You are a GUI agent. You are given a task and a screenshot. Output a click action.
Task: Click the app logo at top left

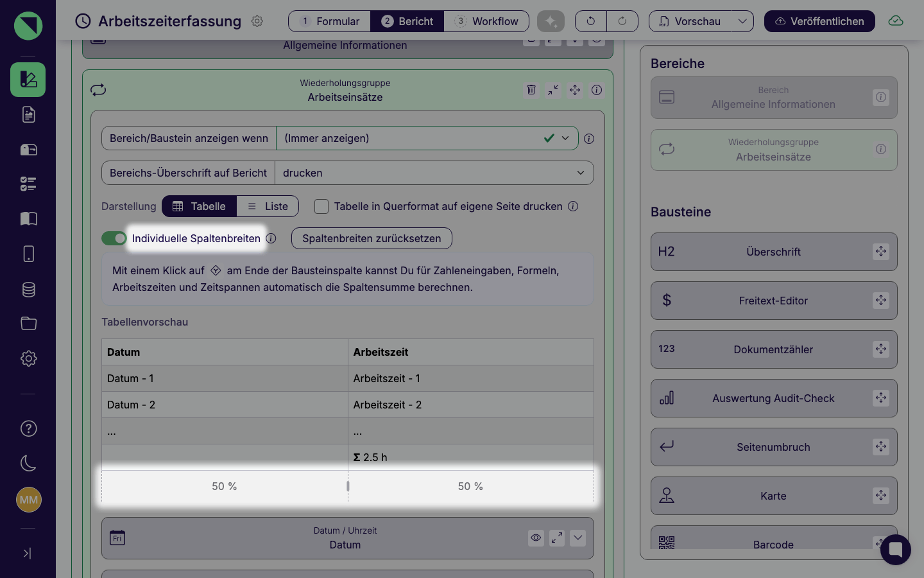coord(28,26)
